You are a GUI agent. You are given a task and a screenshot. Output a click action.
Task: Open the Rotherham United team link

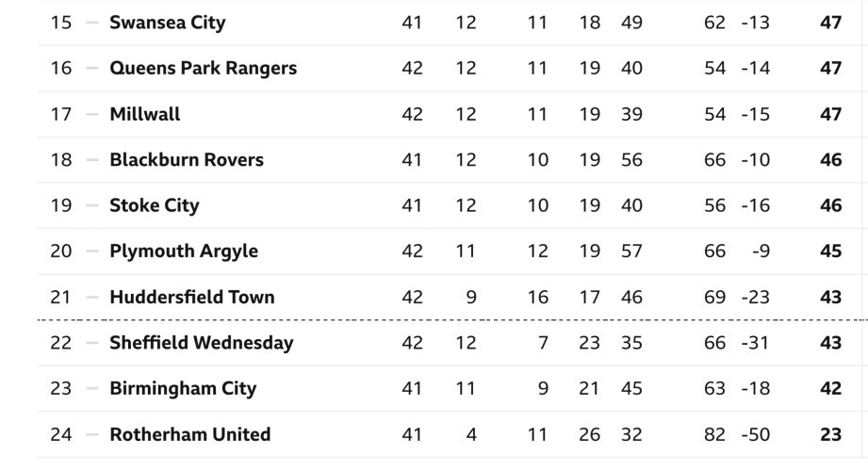(190, 435)
